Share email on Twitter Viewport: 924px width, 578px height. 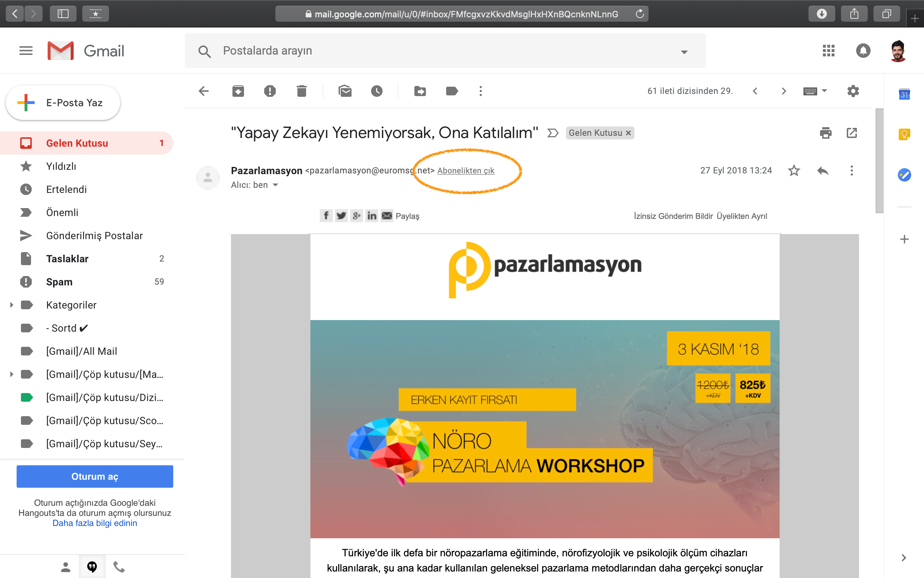(341, 216)
